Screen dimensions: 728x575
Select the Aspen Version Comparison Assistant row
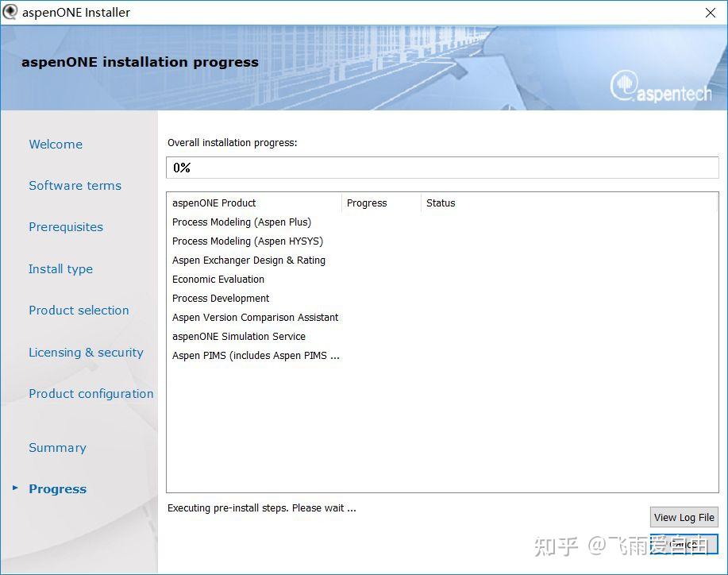click(x=256, y=317)
